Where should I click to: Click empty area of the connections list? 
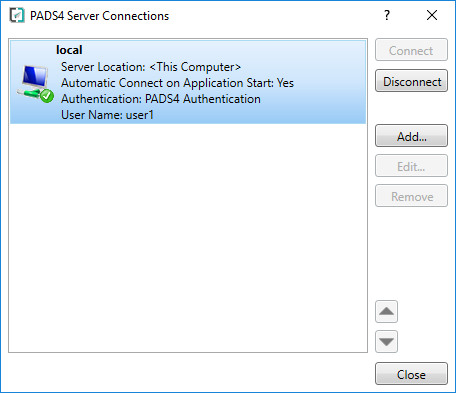(188, 238)
